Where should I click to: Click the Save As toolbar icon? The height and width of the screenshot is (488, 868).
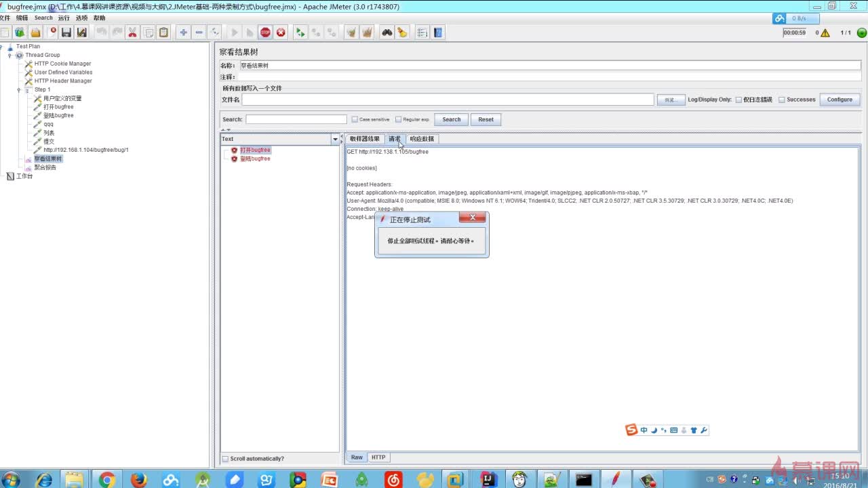(82, 33)
